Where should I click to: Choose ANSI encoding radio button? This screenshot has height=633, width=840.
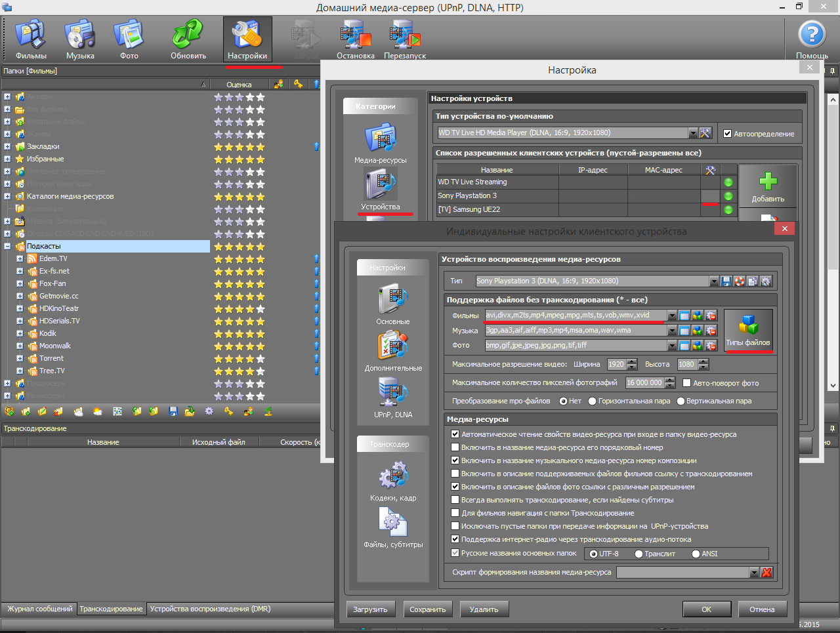(x=696, y=554)
